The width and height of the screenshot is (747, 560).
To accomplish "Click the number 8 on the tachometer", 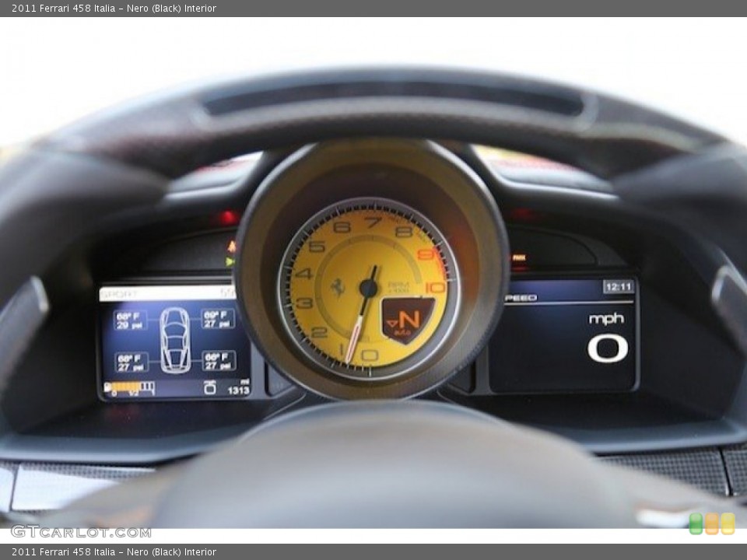I will pos(403,232).
